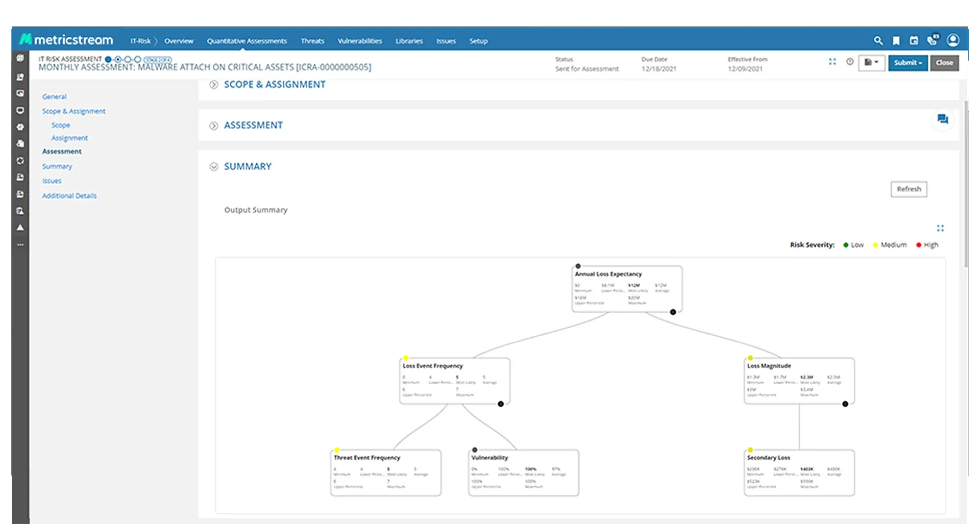
Task: Open the save document dropdown button
Action: (x=871, y=63)
